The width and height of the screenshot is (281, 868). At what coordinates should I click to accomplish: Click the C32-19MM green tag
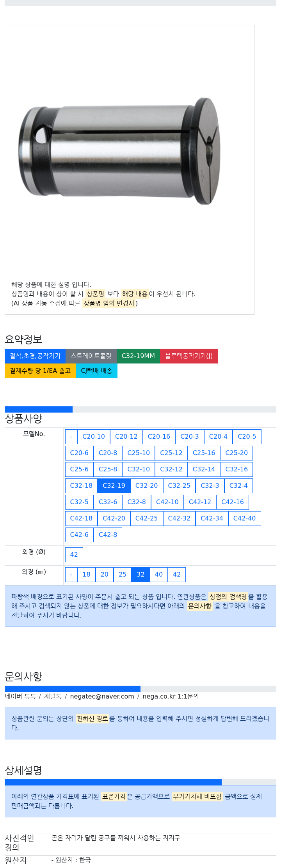(138, 356)
